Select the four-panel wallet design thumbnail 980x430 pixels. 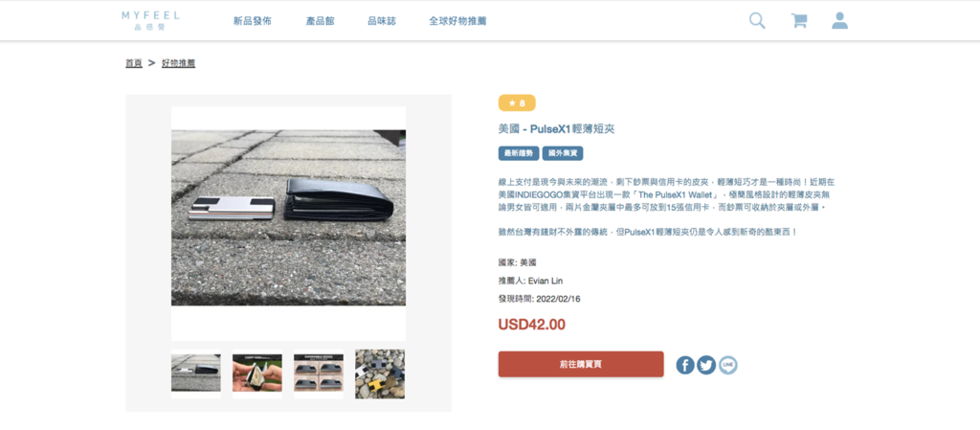point(318,373)
